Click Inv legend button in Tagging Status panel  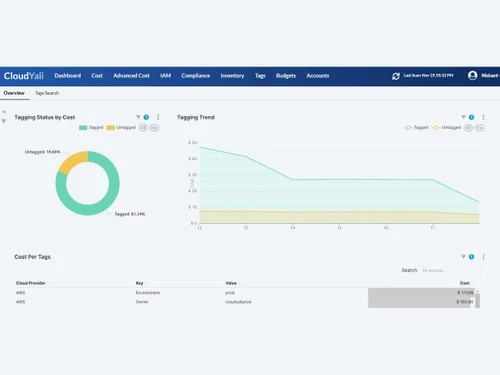click(154, 128)
